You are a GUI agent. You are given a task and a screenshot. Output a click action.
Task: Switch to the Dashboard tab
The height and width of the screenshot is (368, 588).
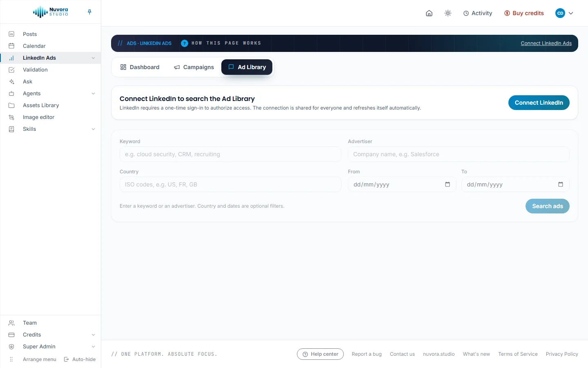coord(140,67)
